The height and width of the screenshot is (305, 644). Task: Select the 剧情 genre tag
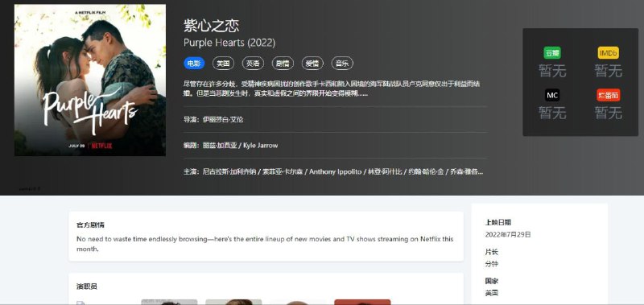[283, 64]
